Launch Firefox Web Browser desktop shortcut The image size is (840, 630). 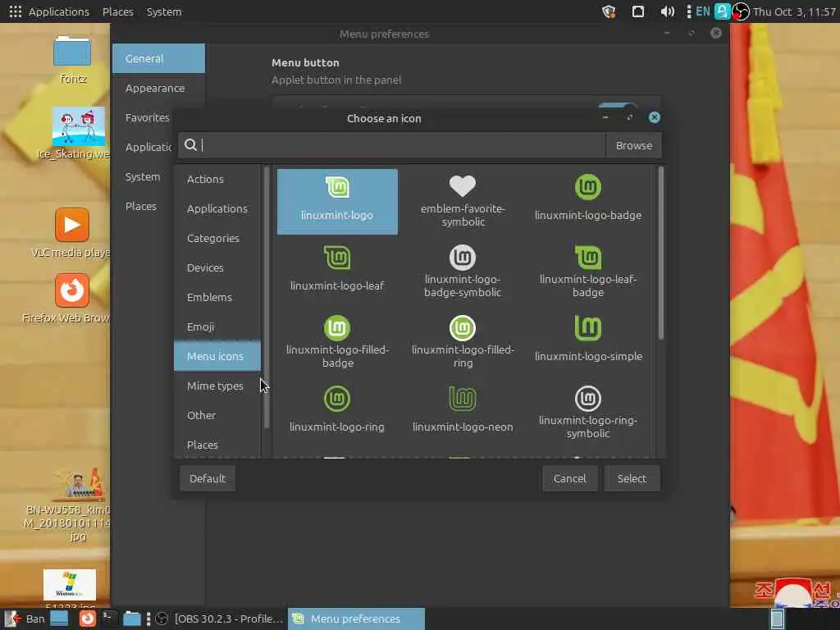(72, 298)
